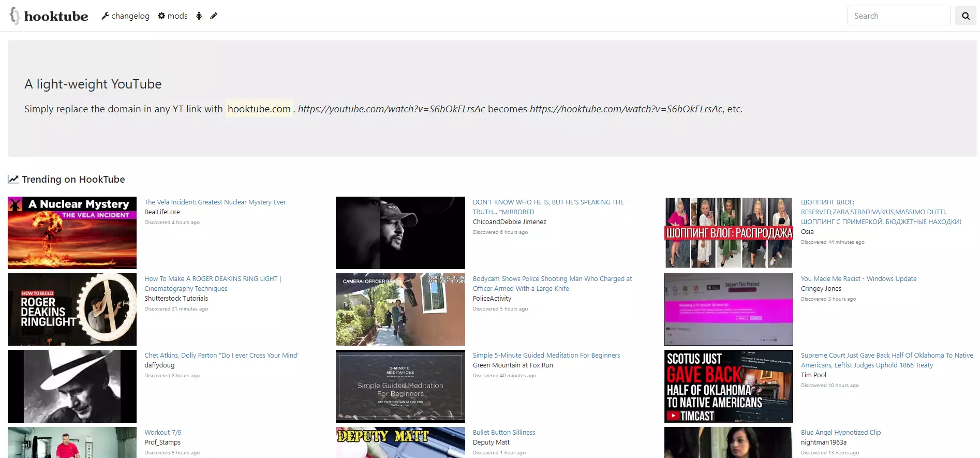
Task: Open 'Bodycam Shows Police Shooting Man' title
Action: point(552,284)
